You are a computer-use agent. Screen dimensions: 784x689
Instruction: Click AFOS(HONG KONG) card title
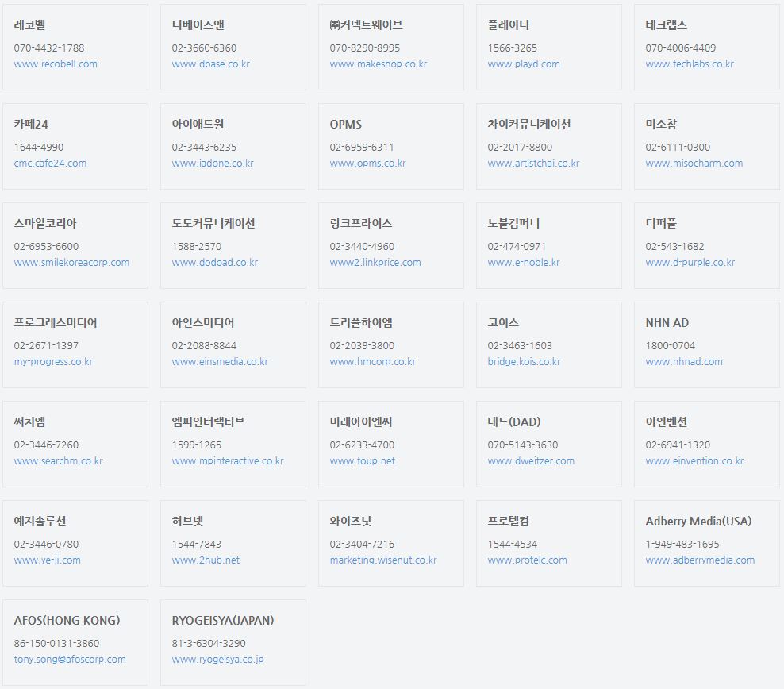coord(67,620)
